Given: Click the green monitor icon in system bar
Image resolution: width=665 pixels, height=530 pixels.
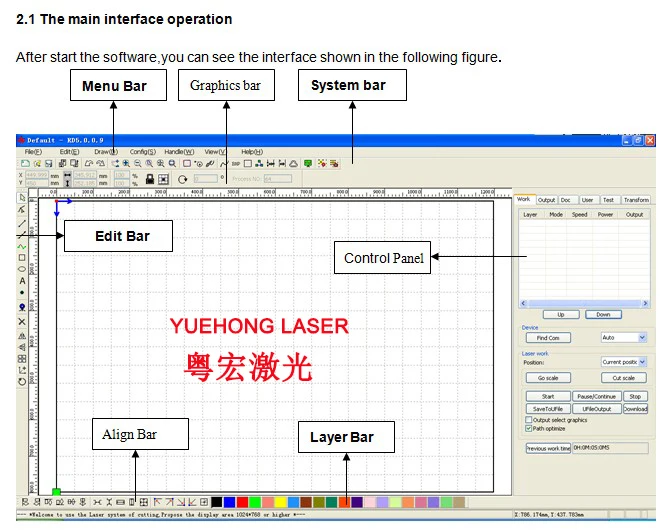Looking at the screenshot, I should 308,164.
